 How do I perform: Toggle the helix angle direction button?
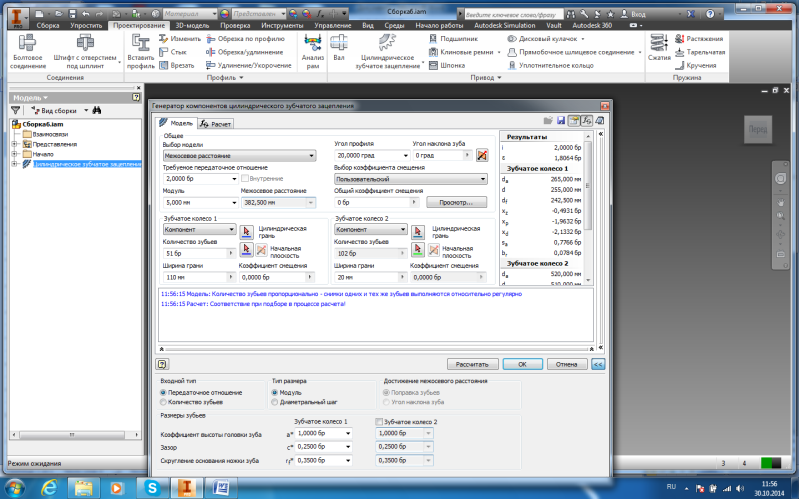[x=482, y=155]
